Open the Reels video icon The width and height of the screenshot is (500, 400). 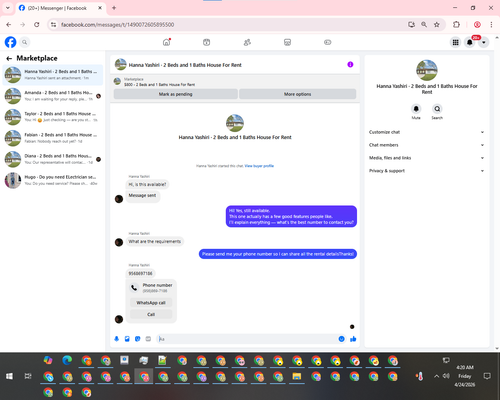(x=207, y=42)
